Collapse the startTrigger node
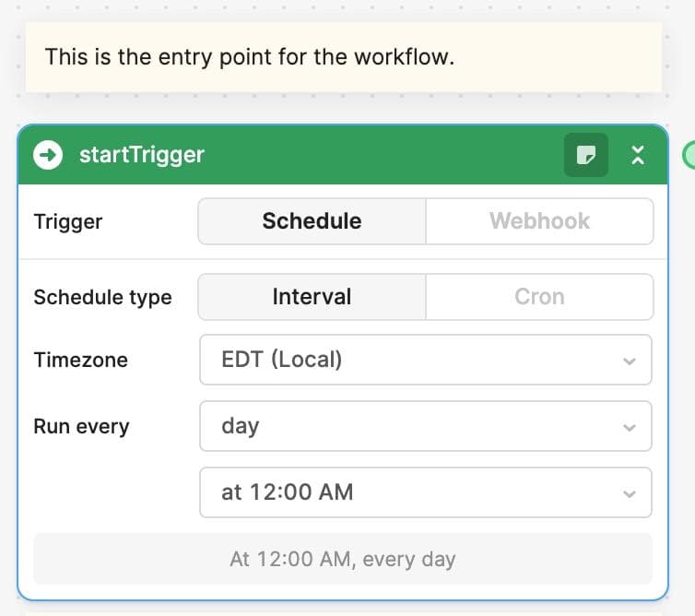Image resolution: width=695 pixels, height=616 pixels. click(x=638, y=155)
